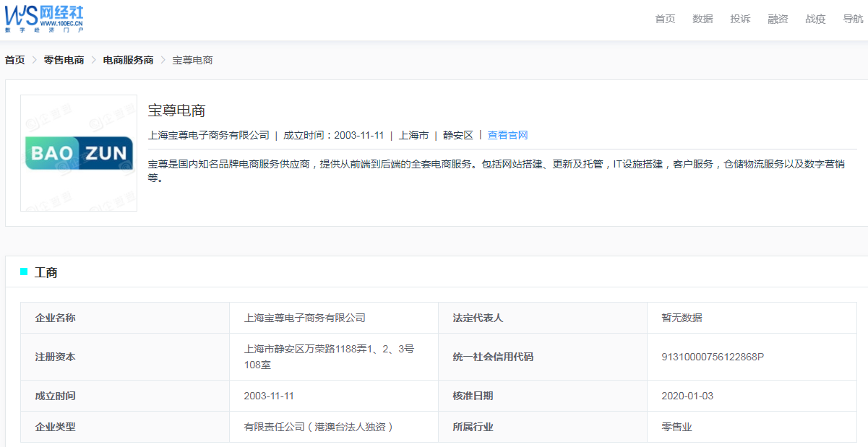Viewport: 868px width, 447px height.
Task: Click the 注册资本 label cell
Action: (125, 357)
